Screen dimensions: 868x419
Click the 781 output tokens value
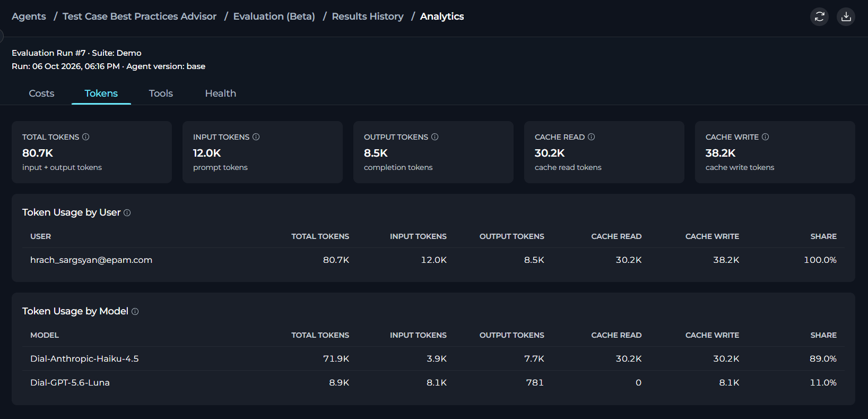click(x=535, y=382)
